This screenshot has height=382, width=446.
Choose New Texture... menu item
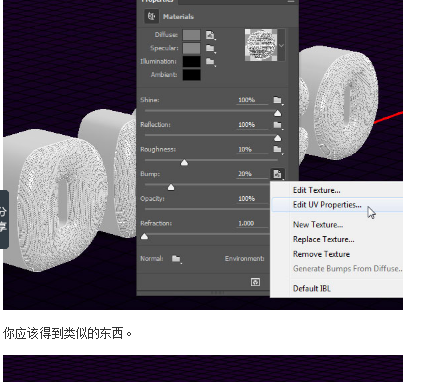click(337, 225)
